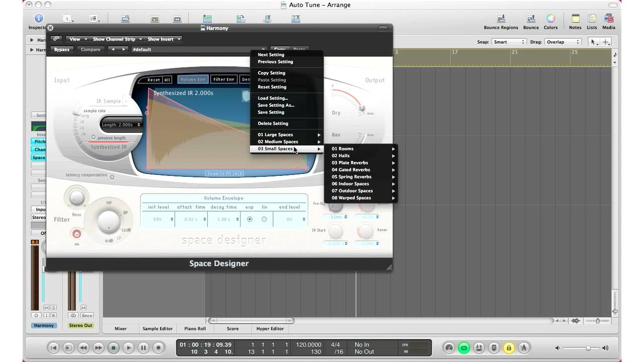
Task: Choose Load Setting... menu item
Action: pyautogui.click(x=287, y=98)
